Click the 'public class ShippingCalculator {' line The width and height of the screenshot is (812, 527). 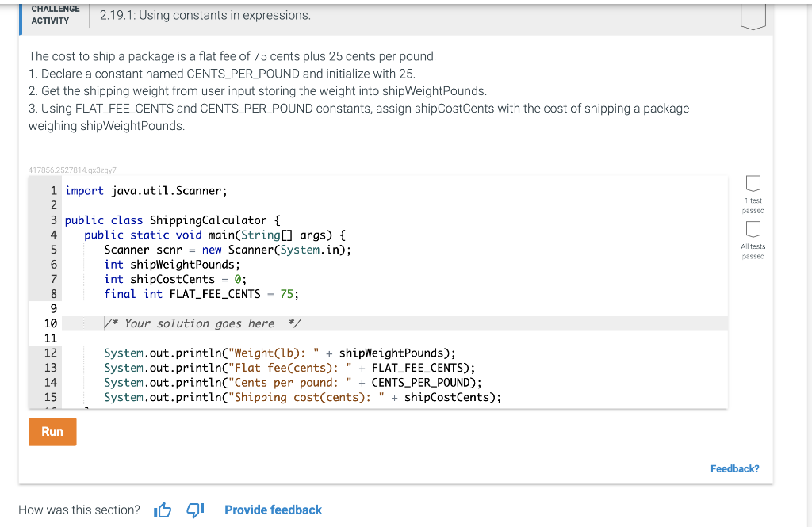click(172, 220)
